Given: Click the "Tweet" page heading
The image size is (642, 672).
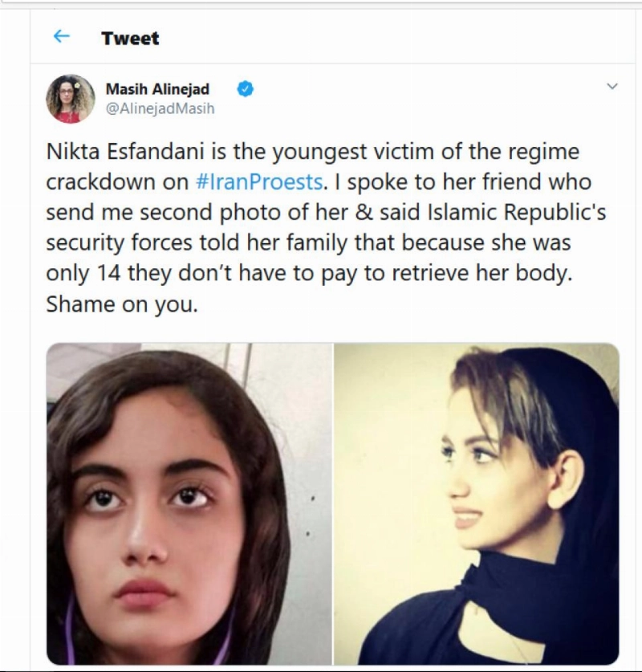Looking at the screenshot, I should tap(130, 39).
